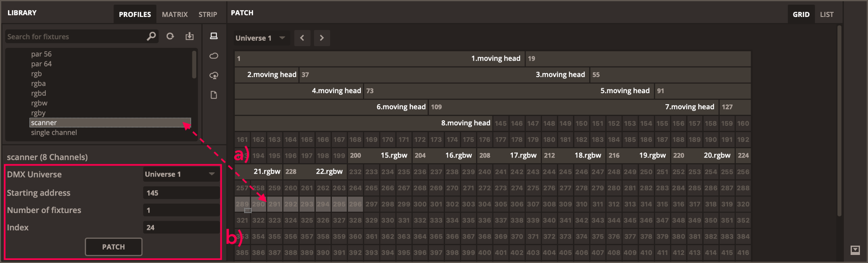This screenshot has height=263, width=868.
Task: Go to next universe with right arrow
Action: click(x=322, y=38)
